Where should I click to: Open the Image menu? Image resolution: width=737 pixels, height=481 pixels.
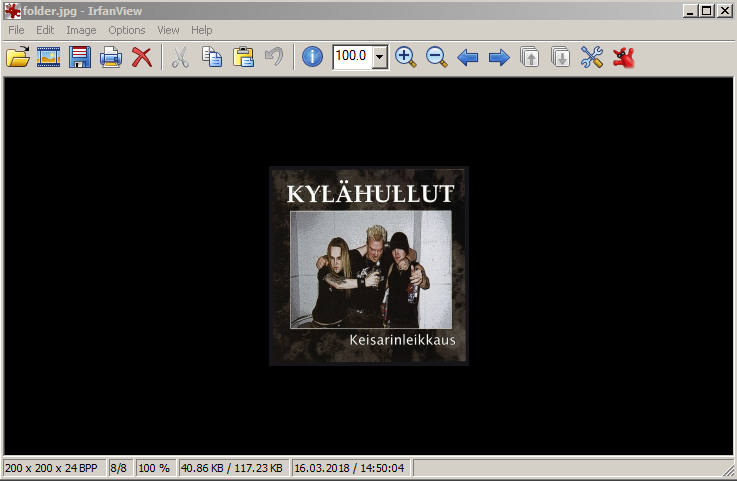click(x=81, y=30)
